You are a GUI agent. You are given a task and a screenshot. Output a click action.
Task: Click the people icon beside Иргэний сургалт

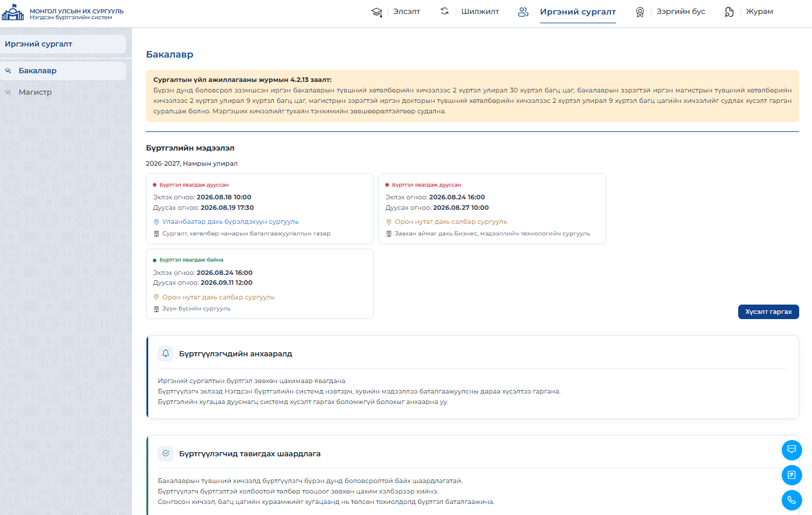523,12
